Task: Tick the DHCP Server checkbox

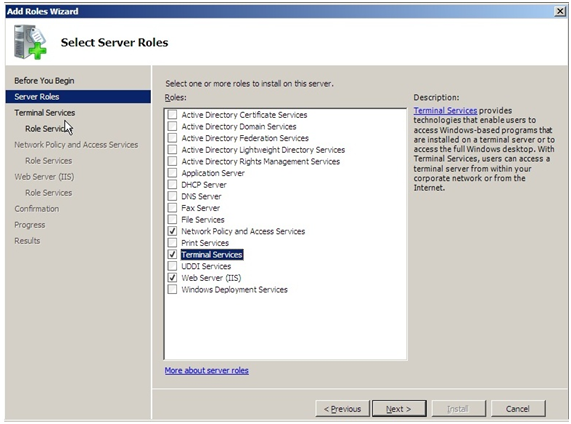Action: pos(172,185)
